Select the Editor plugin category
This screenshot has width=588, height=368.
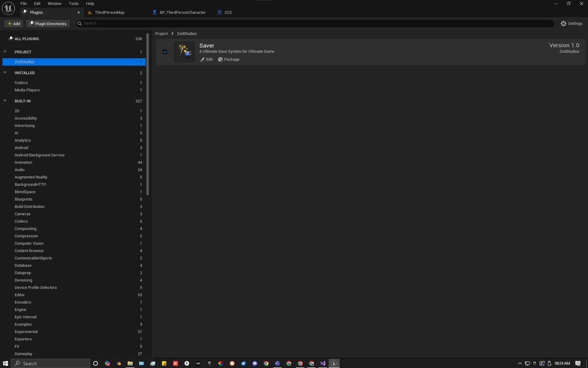[74, 295]
